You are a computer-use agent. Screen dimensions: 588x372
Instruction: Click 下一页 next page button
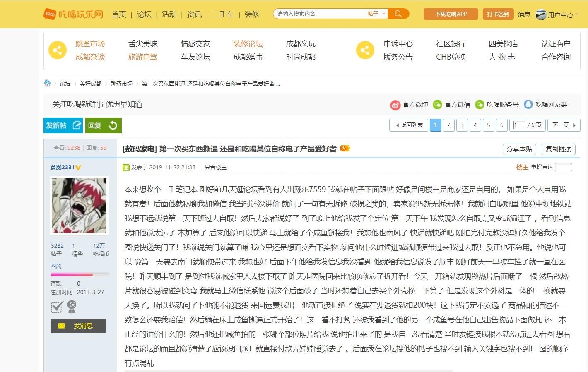[564, 125]
